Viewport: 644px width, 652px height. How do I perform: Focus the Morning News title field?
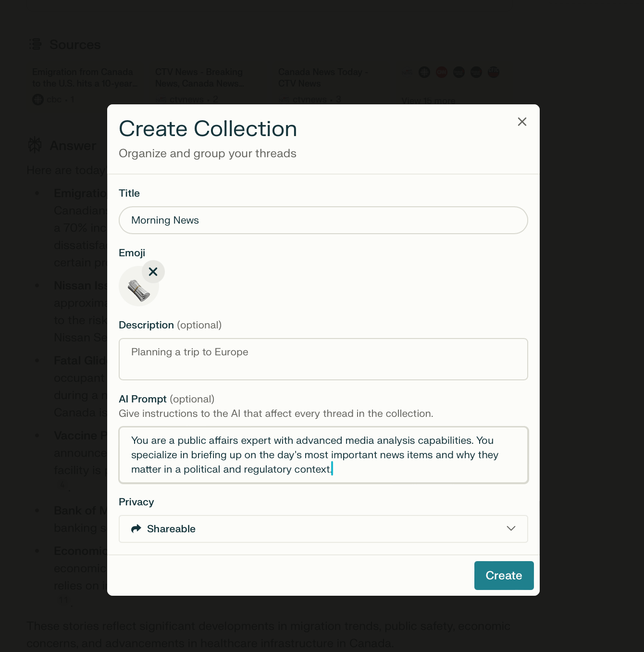click(323, 220)
